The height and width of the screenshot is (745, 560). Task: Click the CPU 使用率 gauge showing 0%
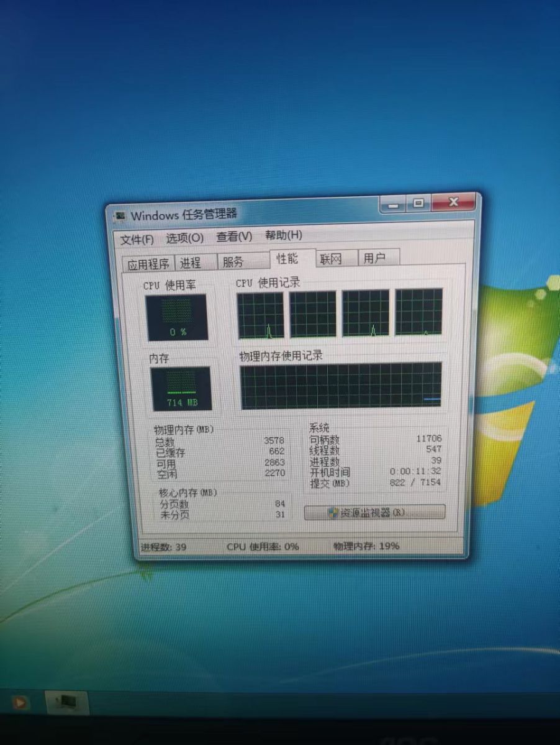pyautogui.click(x=178, y=317)
